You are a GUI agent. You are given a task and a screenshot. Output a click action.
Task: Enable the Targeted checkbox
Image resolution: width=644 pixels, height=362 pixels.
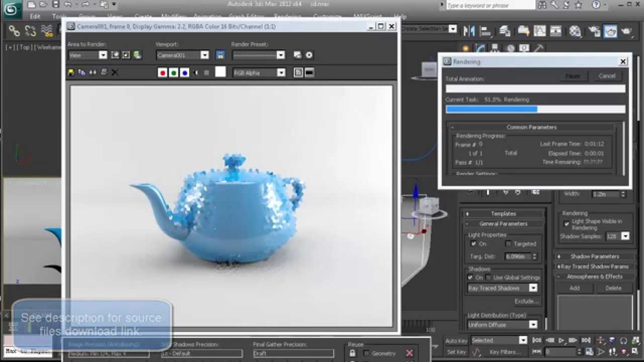[x=508, y=243]
